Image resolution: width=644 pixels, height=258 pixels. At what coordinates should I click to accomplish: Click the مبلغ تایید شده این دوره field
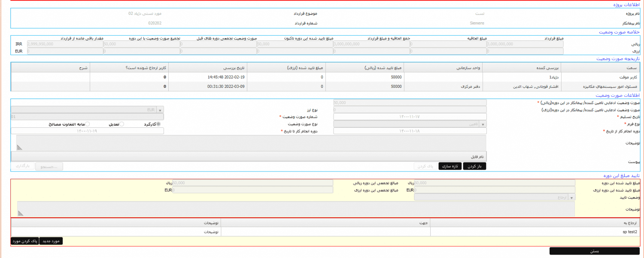pyautogui.click(x=495, y=183)
